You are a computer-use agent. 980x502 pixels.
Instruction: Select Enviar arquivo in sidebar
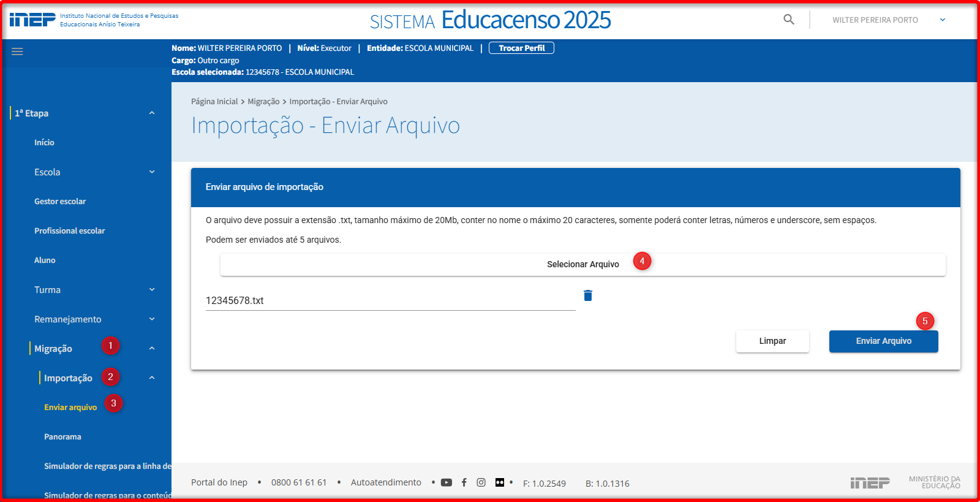[x=70, y=407]
